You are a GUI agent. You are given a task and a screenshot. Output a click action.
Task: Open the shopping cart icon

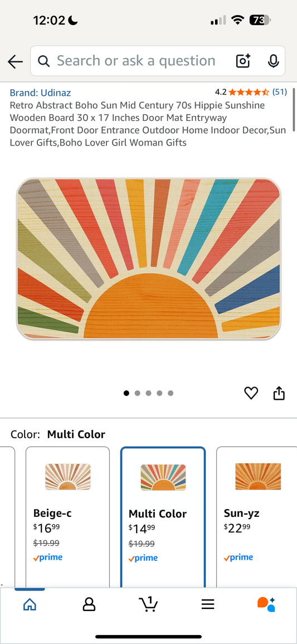[x=148, y=604]
